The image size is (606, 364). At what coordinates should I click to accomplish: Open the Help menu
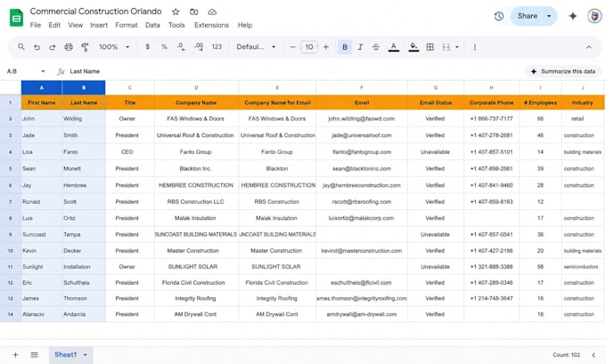point(245,25)
